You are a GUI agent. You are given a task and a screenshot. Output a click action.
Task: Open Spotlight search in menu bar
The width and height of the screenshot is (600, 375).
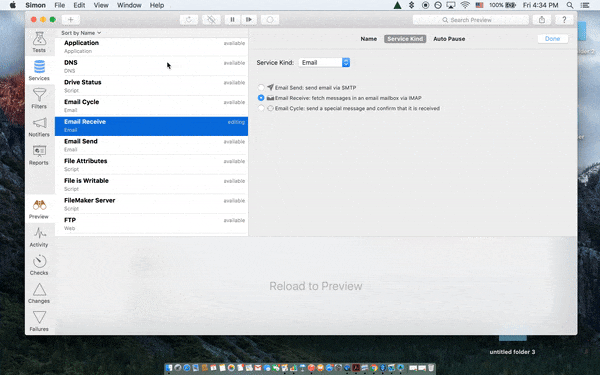(570, 5)
